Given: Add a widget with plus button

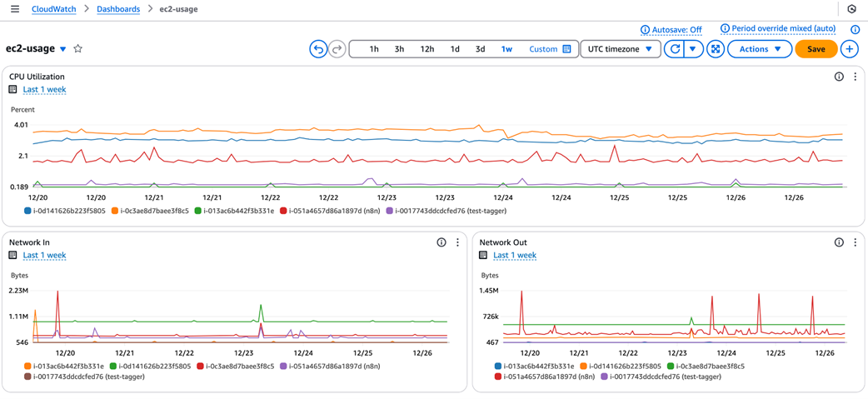Looking at the screenshot, I should [x=850, y=49].
